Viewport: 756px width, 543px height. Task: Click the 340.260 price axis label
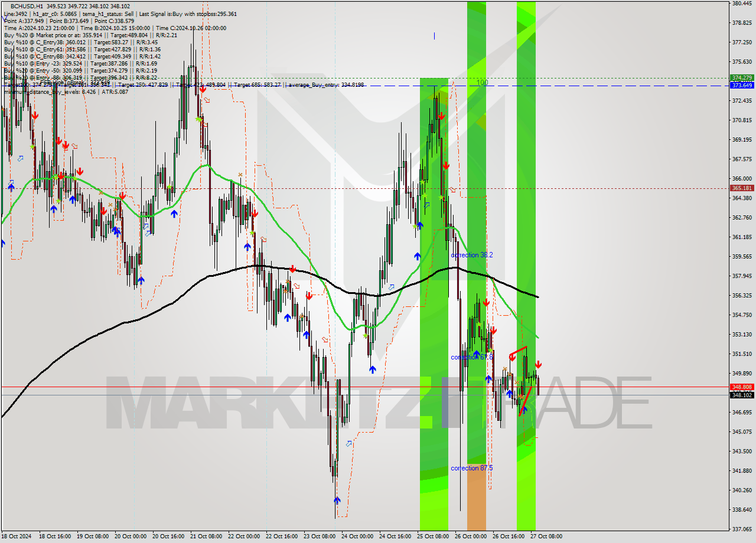coord(742,490)
